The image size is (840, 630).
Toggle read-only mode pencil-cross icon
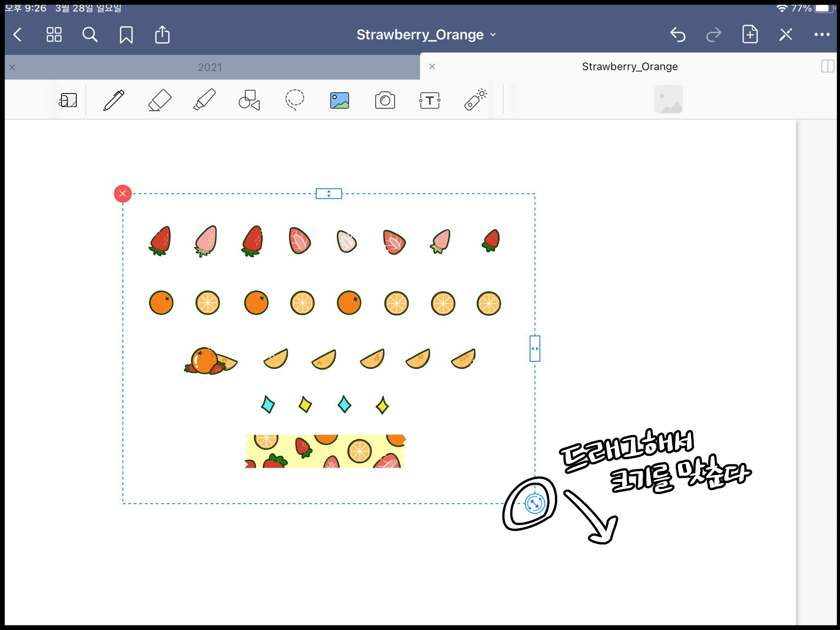(x=785, y=34)
